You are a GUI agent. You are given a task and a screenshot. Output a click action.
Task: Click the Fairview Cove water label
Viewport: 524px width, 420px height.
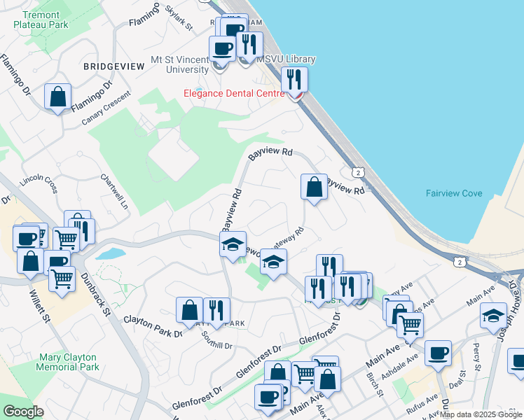pos(454,193)
